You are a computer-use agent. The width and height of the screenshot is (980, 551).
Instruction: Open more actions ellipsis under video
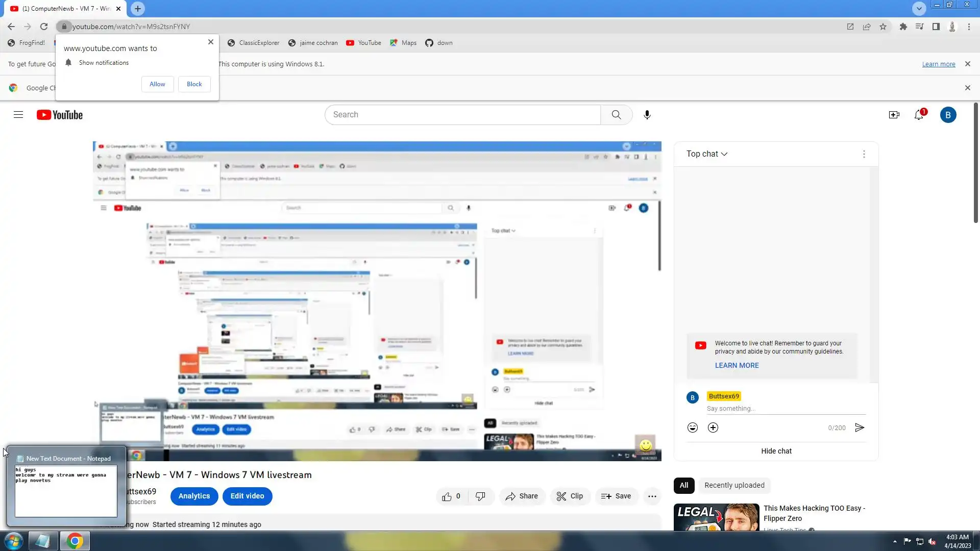click(x=652, y=496)
